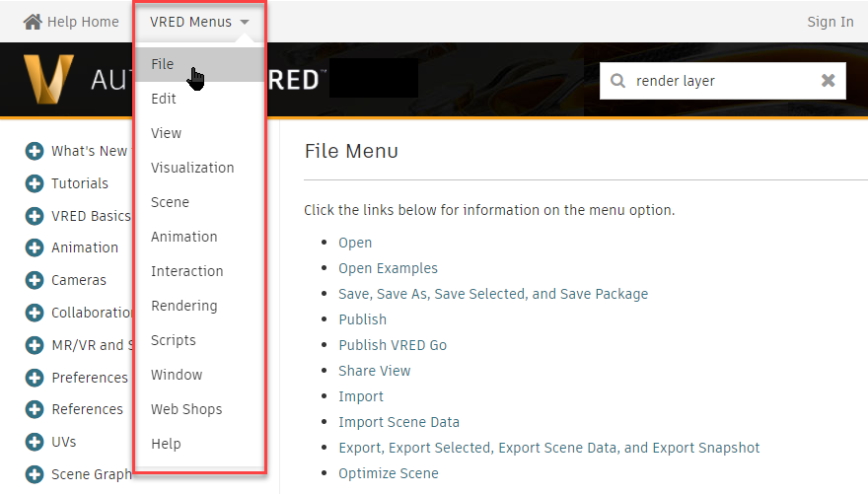Viewport: 868px width, 494px height.
Task: Click plus icon beside UVs
Action: point(35,442)
